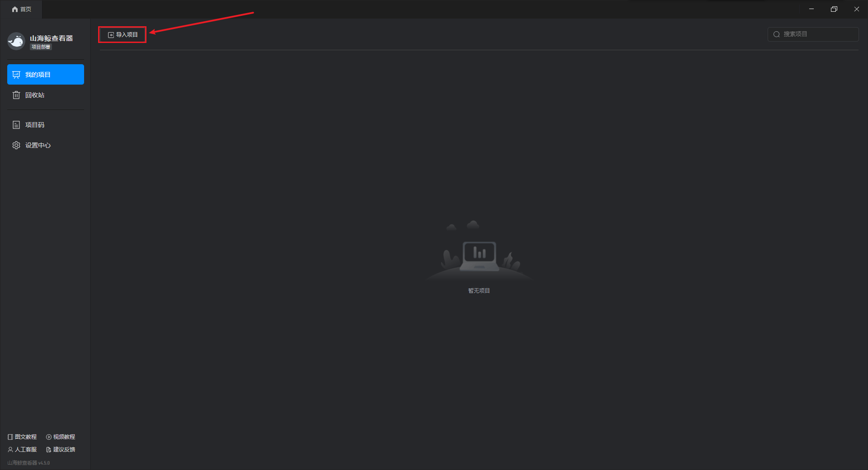Open 我的项目 in the sidebar
Image resolution: width=868 pixels, height=470 pixels.
(46, 75)
